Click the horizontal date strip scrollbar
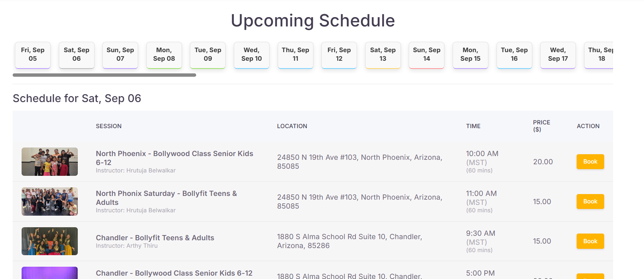The height and width of the screenshot is (279, 644). point(104,75)
